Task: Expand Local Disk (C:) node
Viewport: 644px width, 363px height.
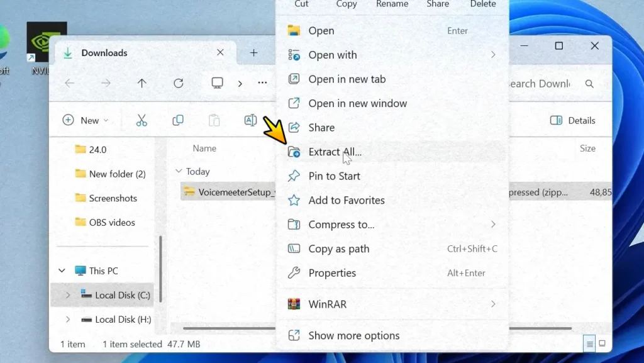Action: pos(68,295)
